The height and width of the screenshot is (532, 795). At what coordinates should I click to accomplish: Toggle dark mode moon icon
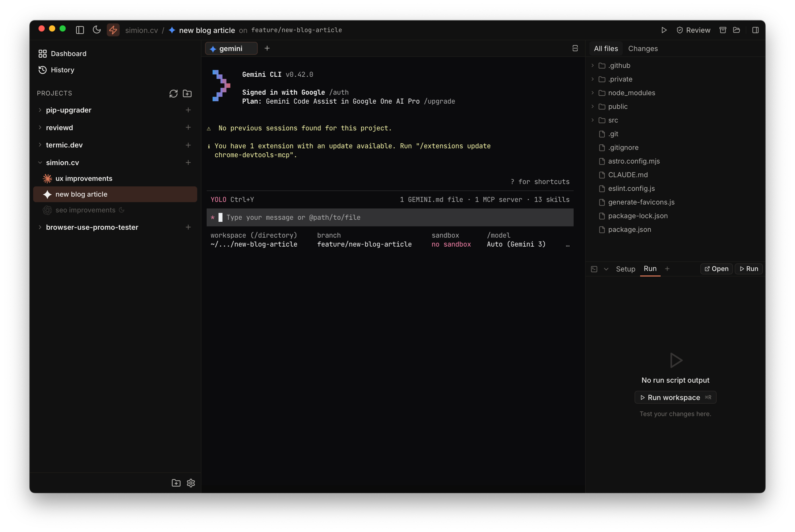97,30
